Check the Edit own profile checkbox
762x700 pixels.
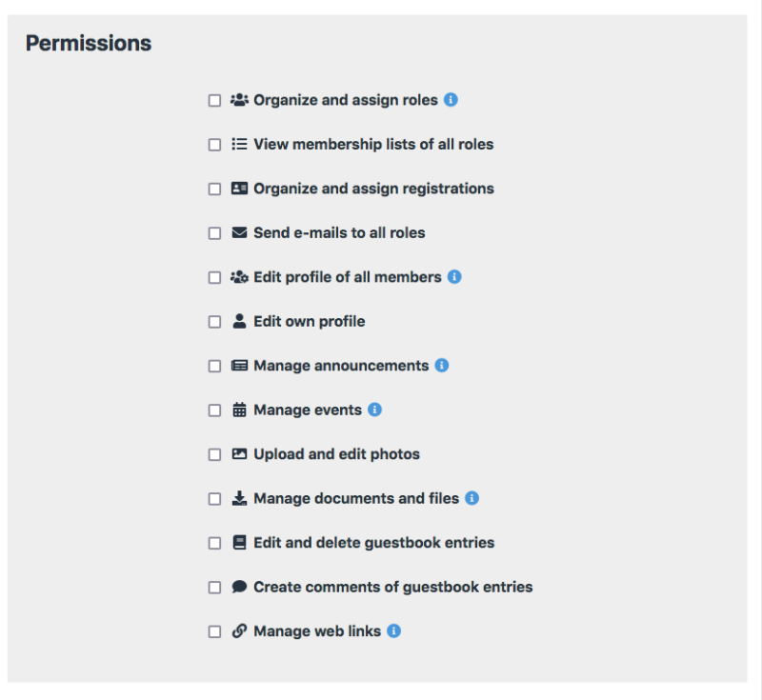click(216, 321)
